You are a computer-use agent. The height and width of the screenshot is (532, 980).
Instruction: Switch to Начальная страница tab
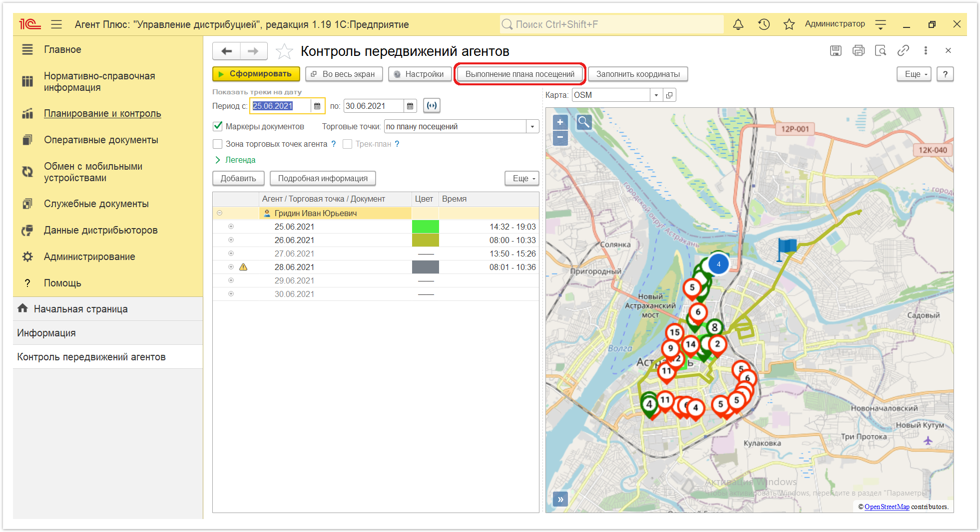108,309
